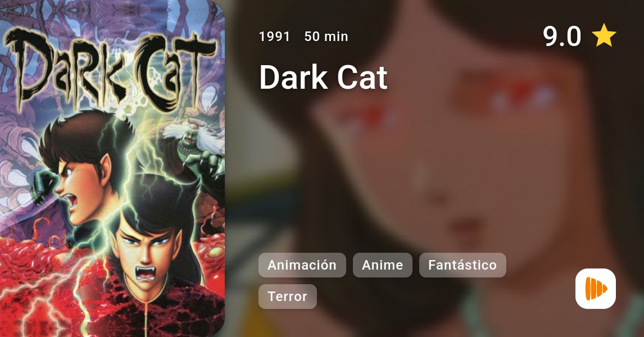Select the Animación genre tag
The height and width of the screenshot is (337, 644).
pyautogui.click(x=302, y=265)
